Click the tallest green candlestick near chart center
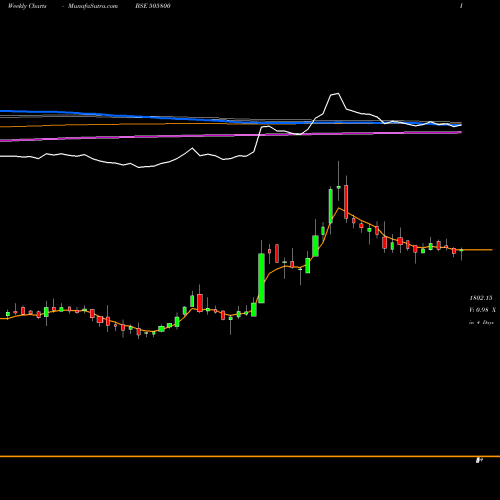This screenshot has height=500, width=500. (x=262, y=278)
